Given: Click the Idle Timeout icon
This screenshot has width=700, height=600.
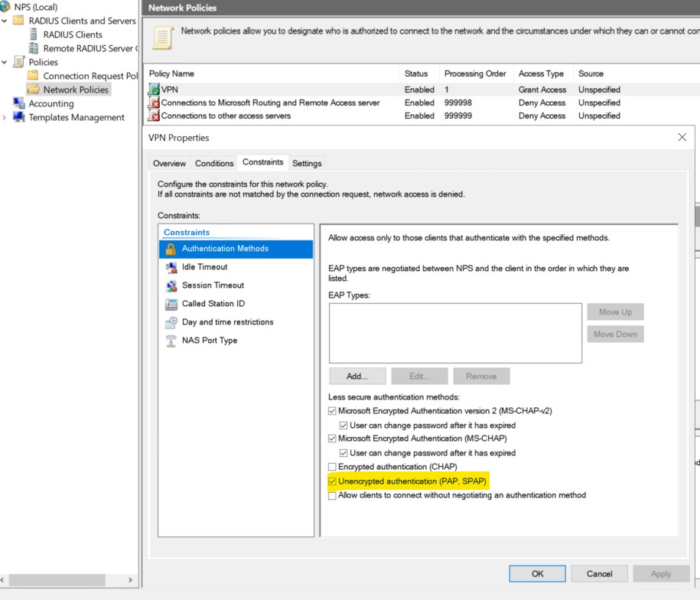Looking at the screenshot, I should coord(171,267).
